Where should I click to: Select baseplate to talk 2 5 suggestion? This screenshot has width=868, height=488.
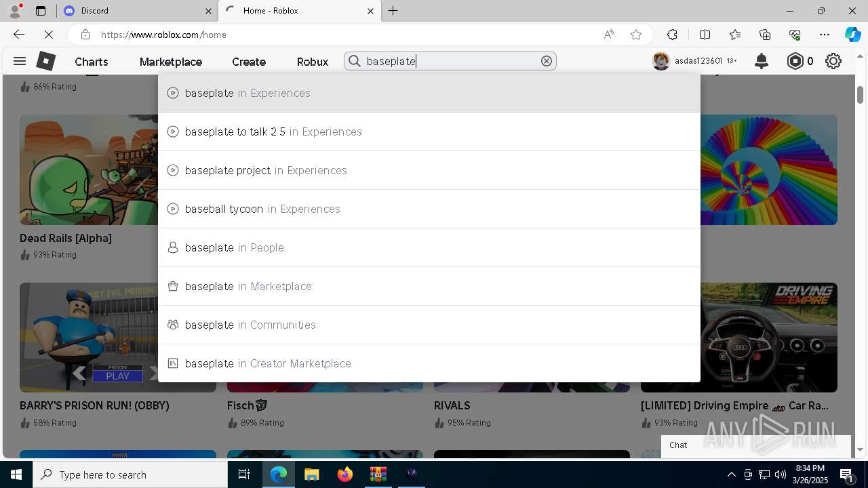429,131
